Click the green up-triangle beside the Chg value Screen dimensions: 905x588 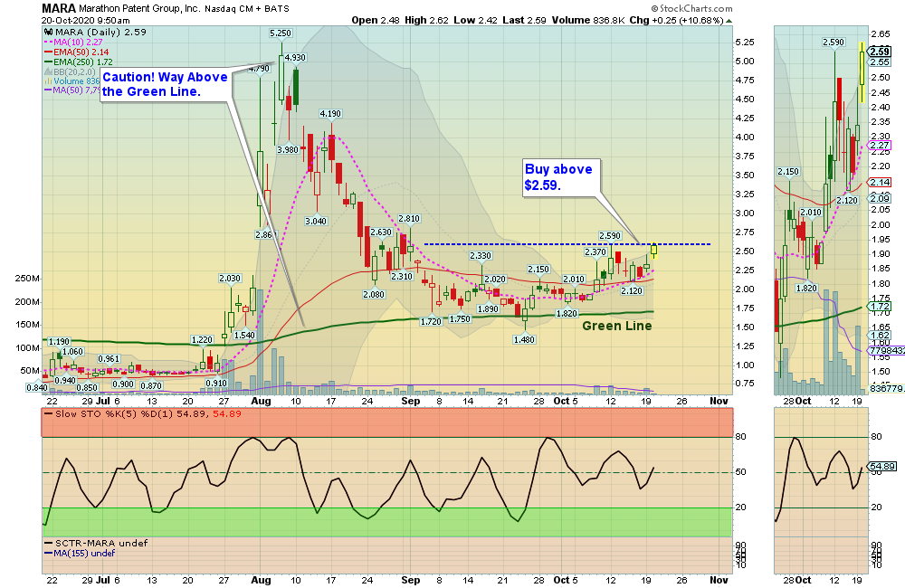[x=729, y=20]
